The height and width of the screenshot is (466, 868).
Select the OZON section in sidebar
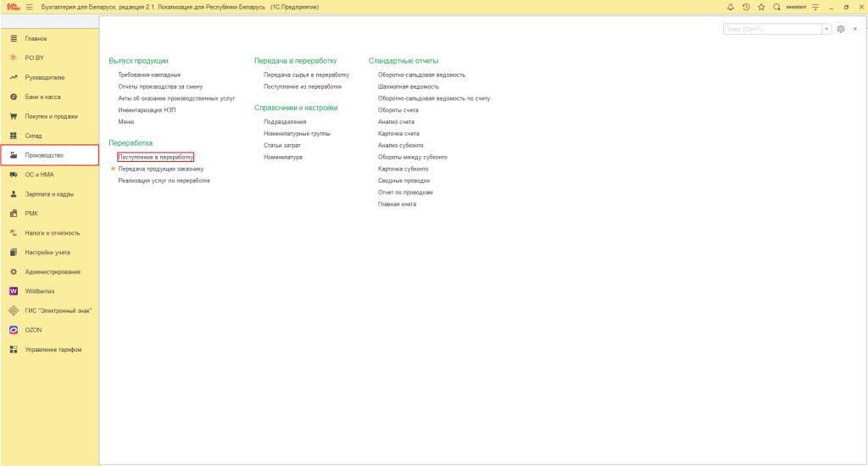click(33, 330)
